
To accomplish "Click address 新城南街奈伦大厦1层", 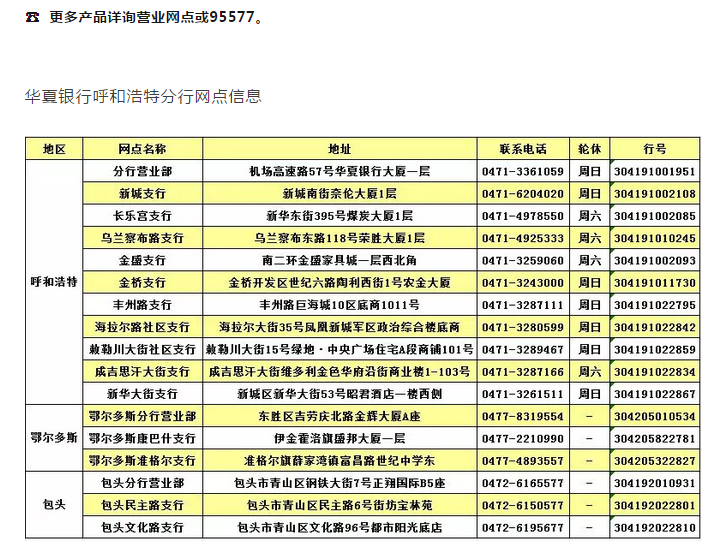I will click(340, 194).
